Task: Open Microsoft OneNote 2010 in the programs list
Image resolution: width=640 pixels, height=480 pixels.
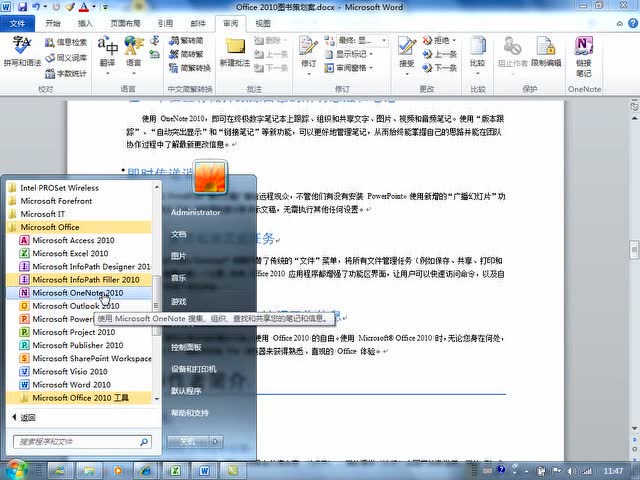Action: [77, 293]
